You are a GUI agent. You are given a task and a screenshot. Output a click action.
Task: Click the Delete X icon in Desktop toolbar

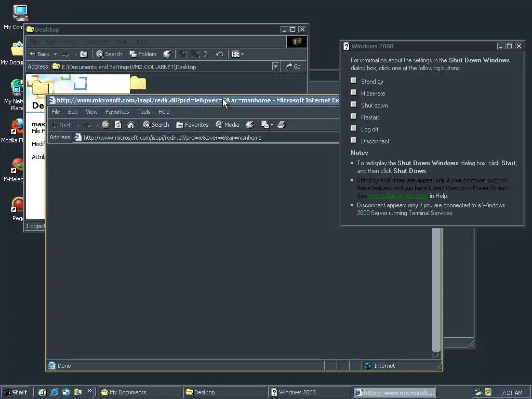tap(207, 54)
